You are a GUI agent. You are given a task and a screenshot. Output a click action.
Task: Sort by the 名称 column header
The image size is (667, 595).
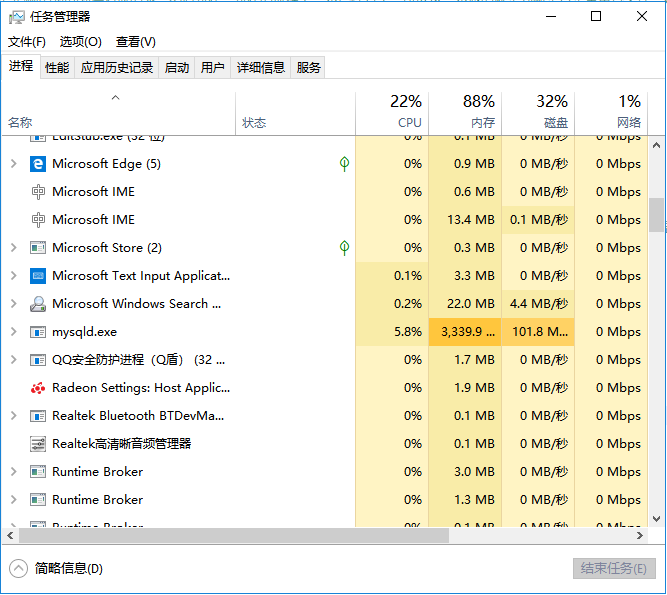click(x=118, y=114)
